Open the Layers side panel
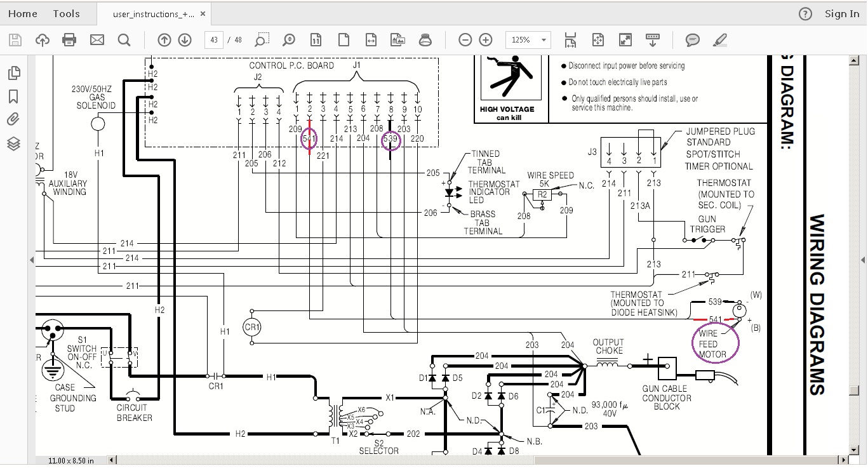The image size is (868, 473). [x=13, y=143]
